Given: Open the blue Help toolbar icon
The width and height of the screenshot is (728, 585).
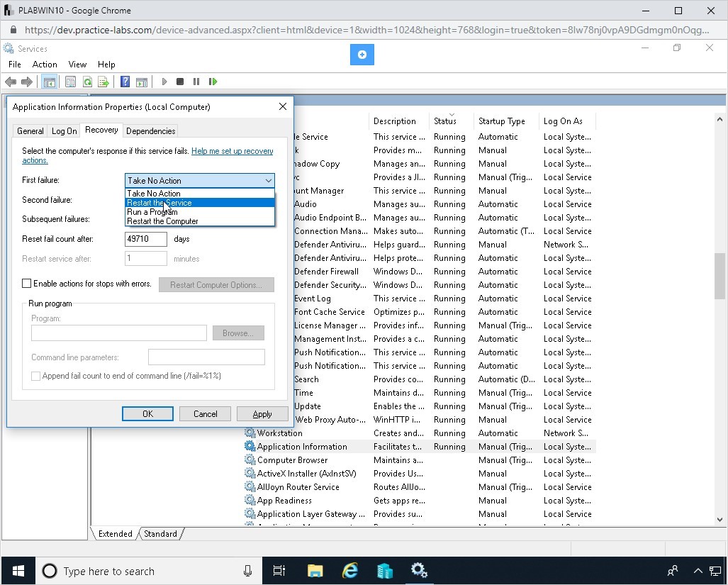Looking at the screenshot, I should (x=125, y=82).
